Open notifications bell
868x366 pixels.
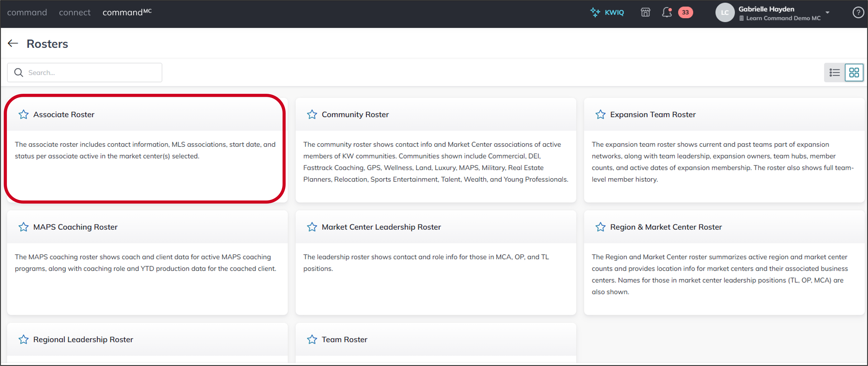667,12
